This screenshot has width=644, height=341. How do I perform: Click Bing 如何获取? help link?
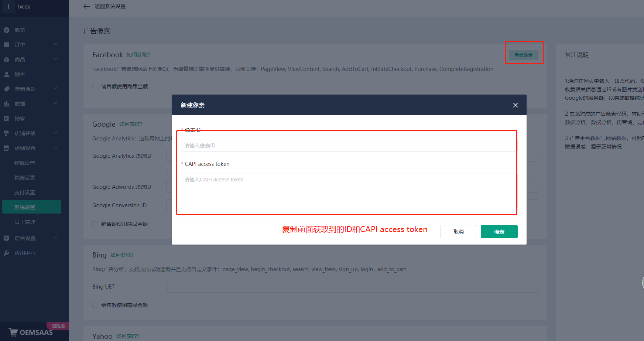click(x=122, y=255)
